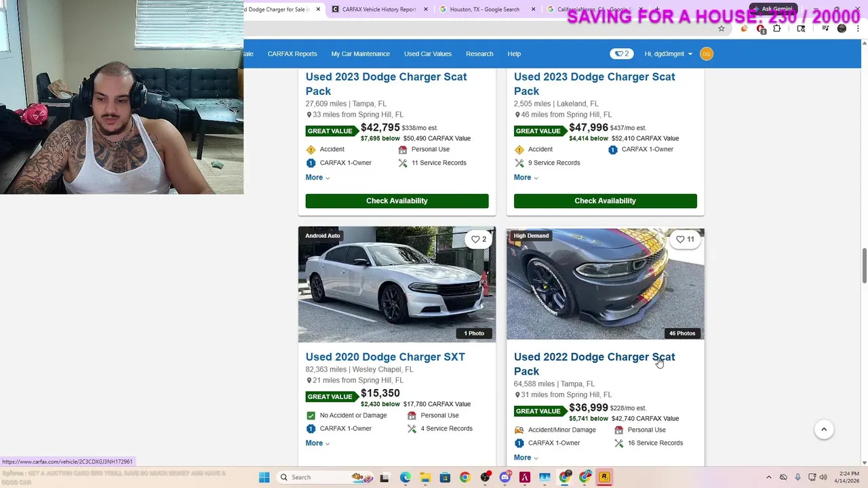Expand More on the 2020 Charger SXT
The width and height of the screenshot is (868, 488).
pyautogui.click(x=317, y=443)
